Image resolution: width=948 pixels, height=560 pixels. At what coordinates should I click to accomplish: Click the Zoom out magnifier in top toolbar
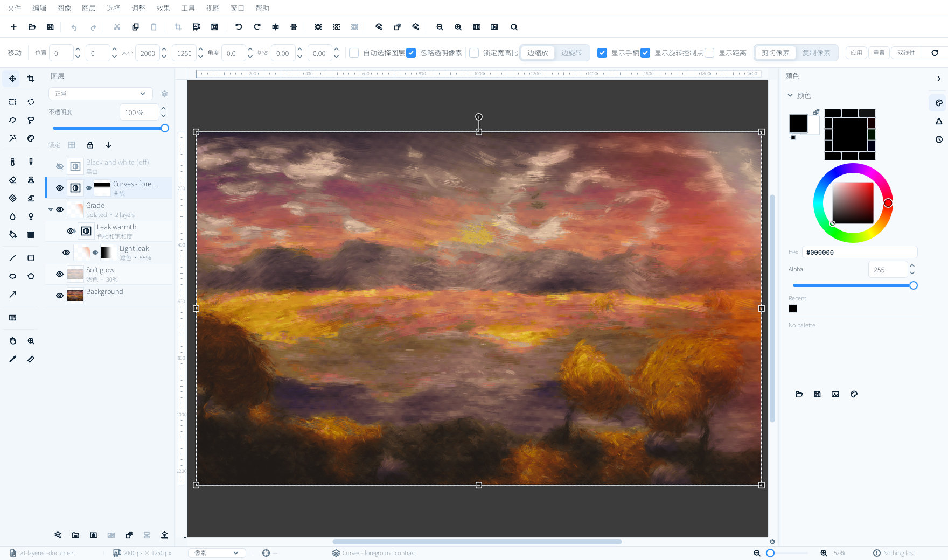point(440,27)
